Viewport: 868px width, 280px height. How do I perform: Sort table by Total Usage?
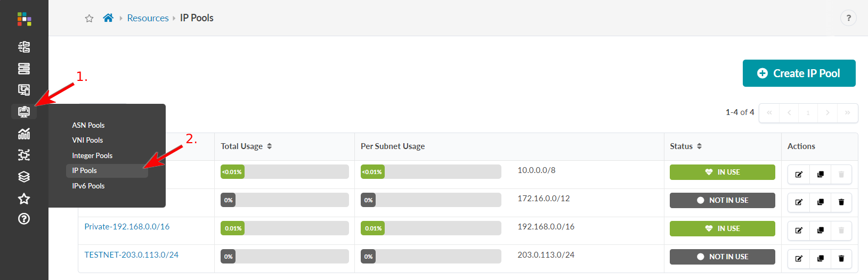[269, 146]
